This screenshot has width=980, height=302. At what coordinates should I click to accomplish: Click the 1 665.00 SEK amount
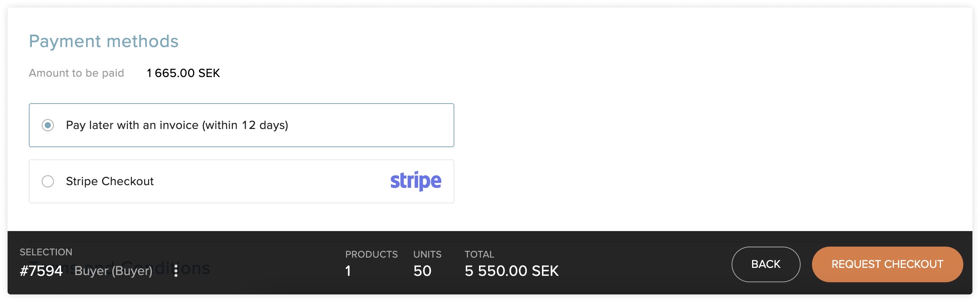point(183,73)
